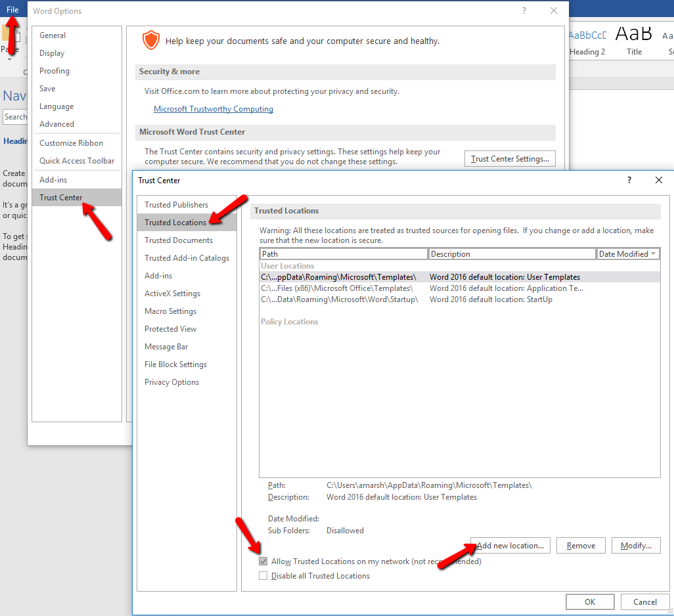The height and width of the screenshot is (616, 674).
Task: Open Trust Center Settings
Action: [x=510, y=158]
